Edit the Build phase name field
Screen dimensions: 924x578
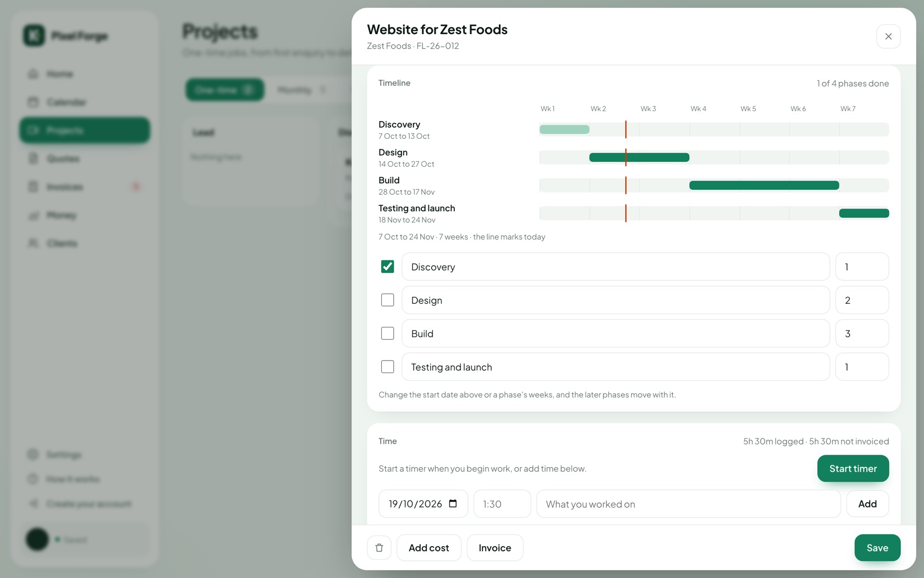click(615, 334)
